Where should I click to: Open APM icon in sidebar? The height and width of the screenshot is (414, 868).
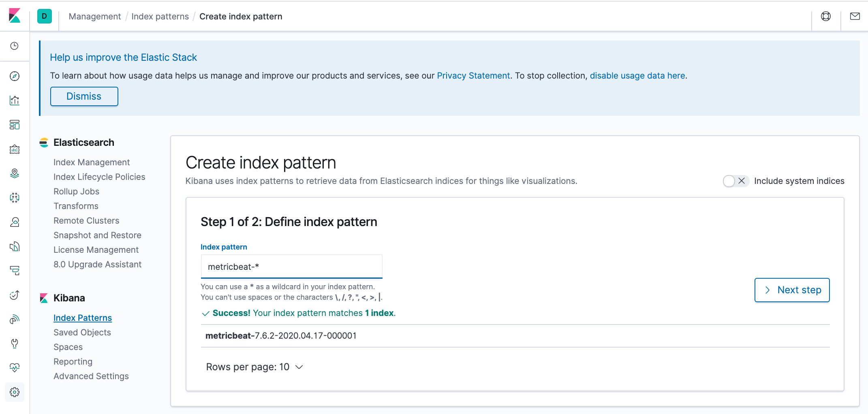[x=15, y=271]
